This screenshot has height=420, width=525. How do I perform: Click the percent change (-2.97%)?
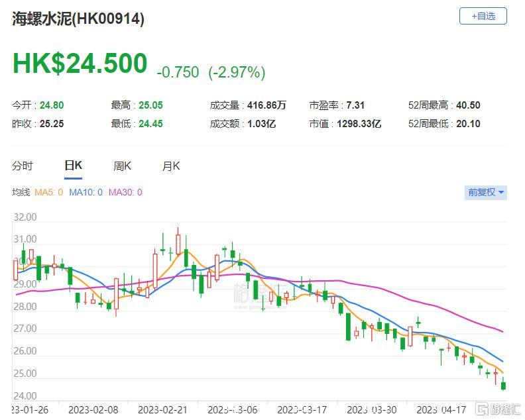click(237, 72)
